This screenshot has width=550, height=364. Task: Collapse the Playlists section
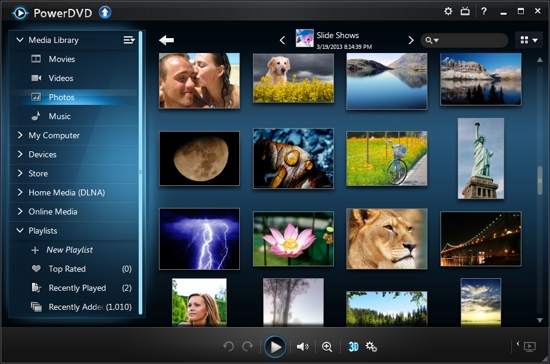[20, 230]
